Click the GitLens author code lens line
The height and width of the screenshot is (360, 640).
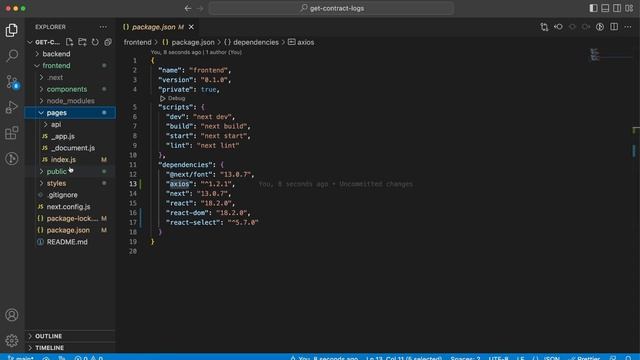click(196, 52)
